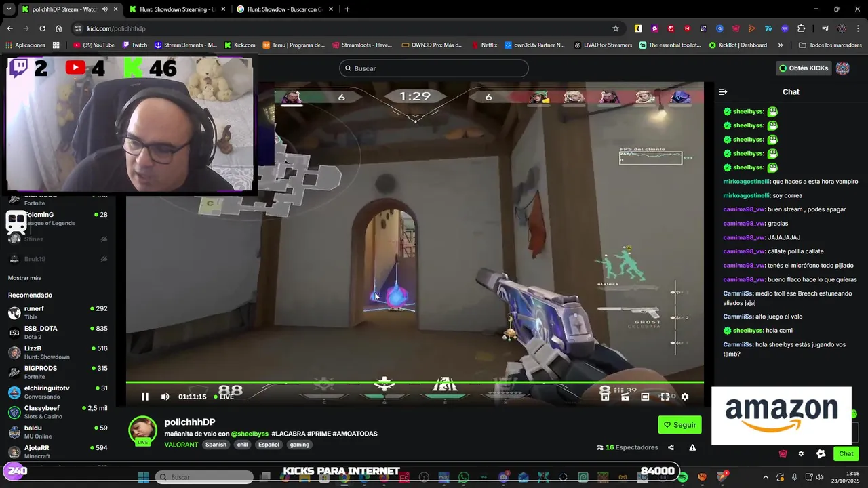Select the chill tag
Screen dimensions: 868x488
tap(242, 445)
